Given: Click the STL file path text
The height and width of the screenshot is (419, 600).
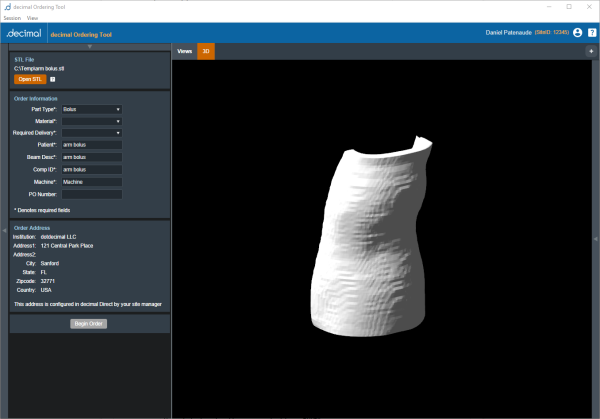Looking at the screenshot, I should coord(39,68).
